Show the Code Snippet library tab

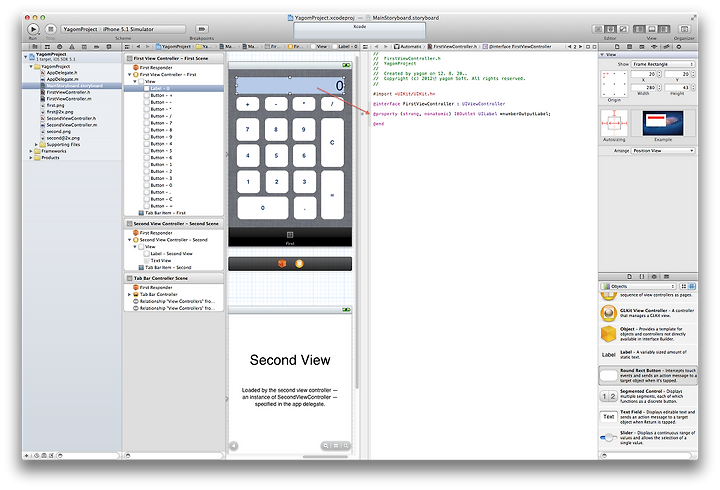tap(642, 276)
